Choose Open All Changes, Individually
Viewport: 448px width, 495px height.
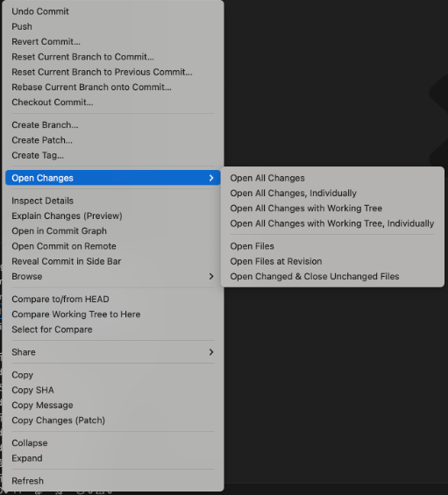293,194
